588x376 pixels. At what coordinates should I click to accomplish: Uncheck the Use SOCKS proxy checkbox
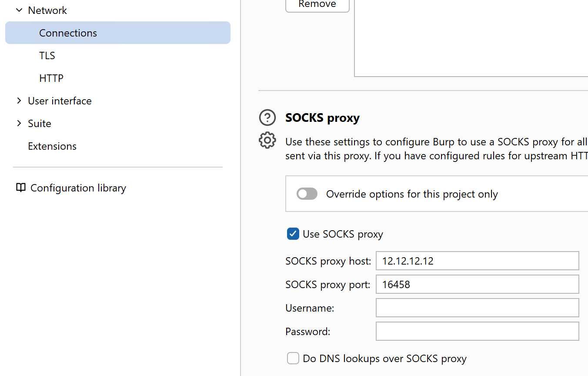[x=293, y=234]
